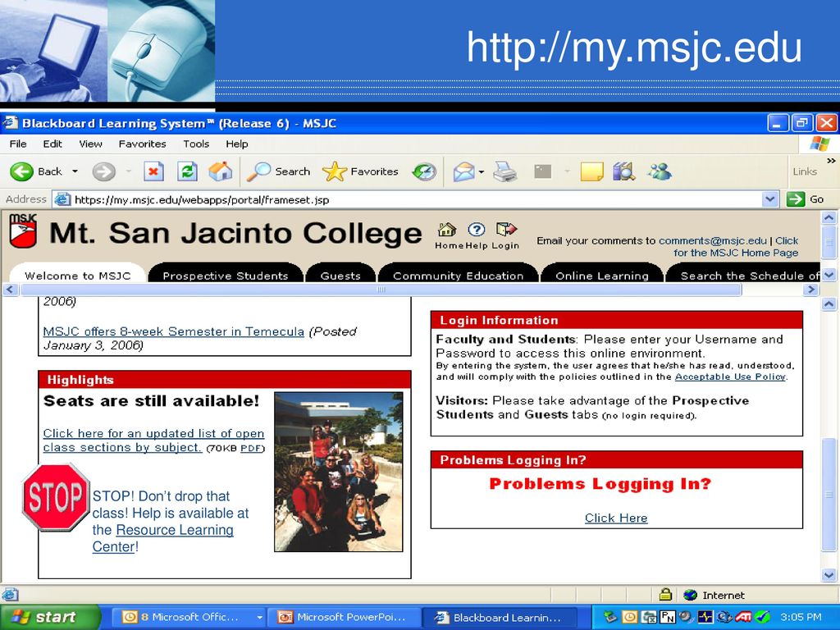
Task: Click the MSJC portal Home icon
Action: point(447,230)
